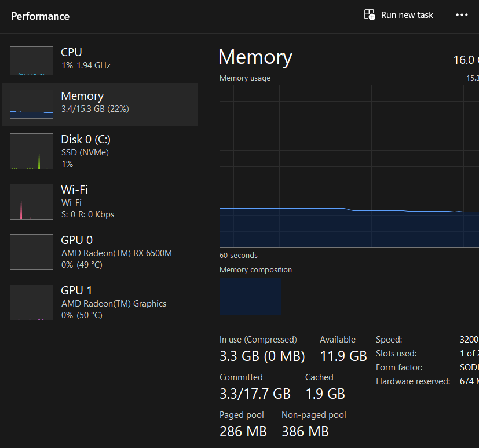Click the 'S: 0 R: 0 Kbps' text
This screenshot has height=448, width=479.
point(87,214)
